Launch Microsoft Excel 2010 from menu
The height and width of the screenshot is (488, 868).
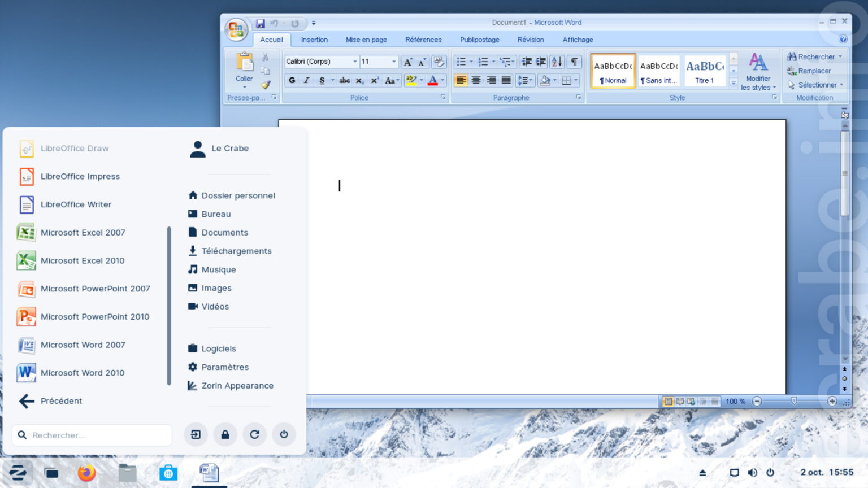tap(83, 260)
